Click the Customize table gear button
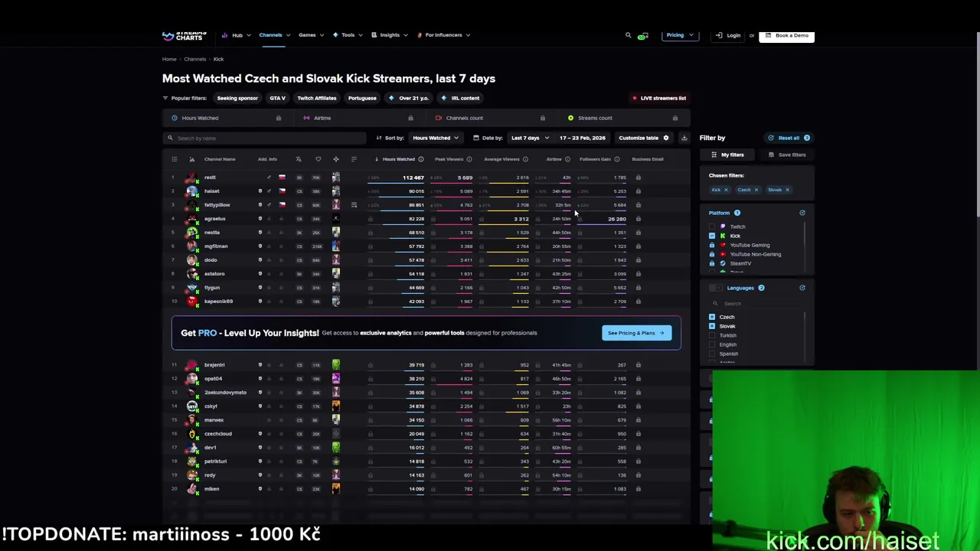Image resolution: width=980 pixels, height=551 pixels. click(643, 138)
